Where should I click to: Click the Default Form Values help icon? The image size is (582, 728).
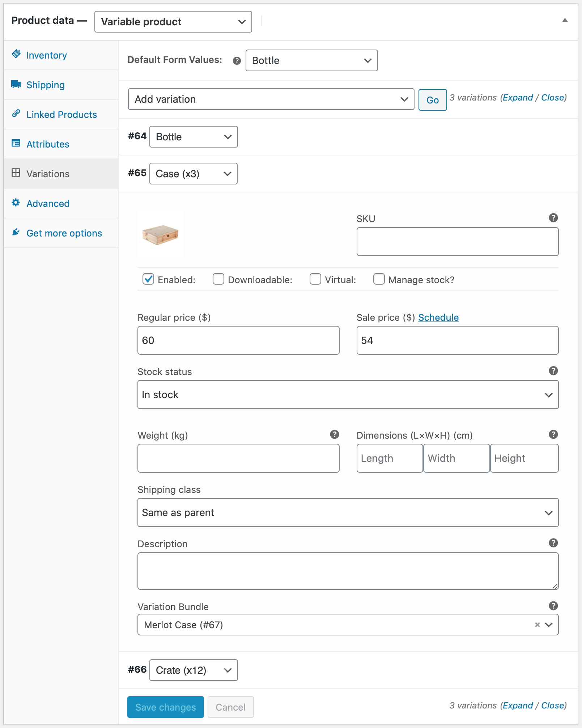coord(237,61)
